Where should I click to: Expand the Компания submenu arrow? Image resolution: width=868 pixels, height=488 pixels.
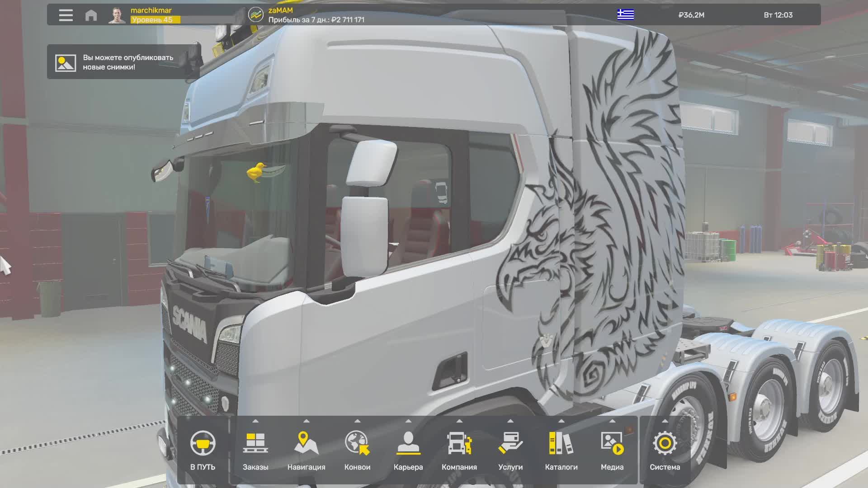[459, 421]
